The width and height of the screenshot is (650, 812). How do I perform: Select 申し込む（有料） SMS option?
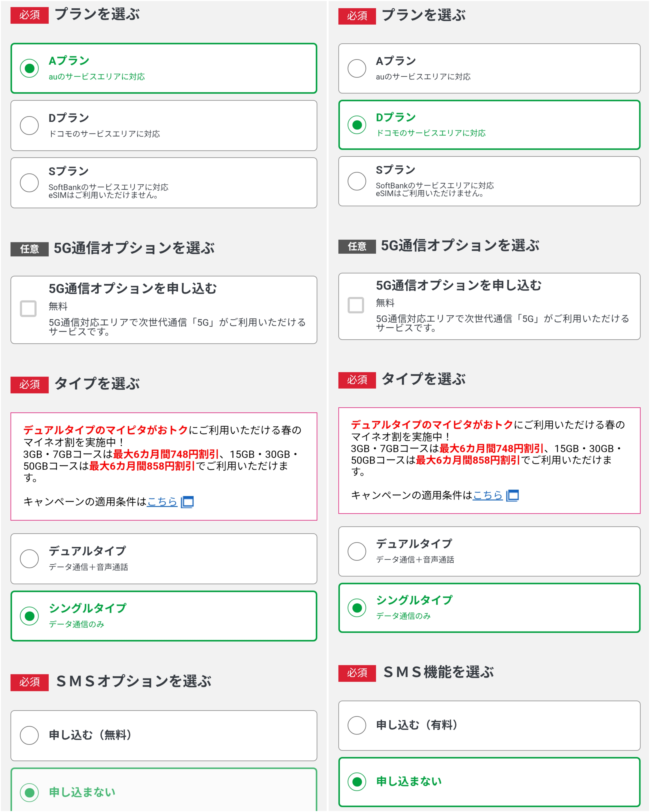(357, 725)
